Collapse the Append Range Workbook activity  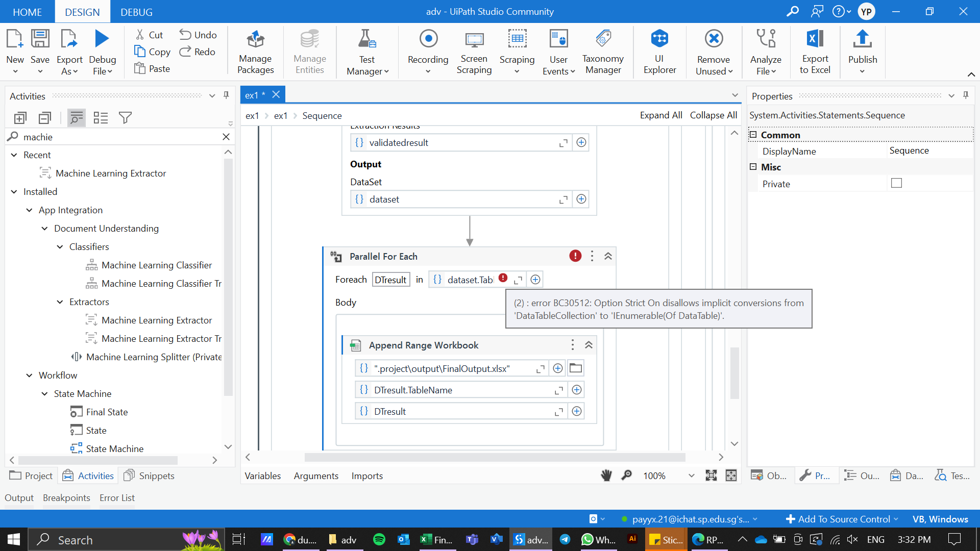pos(589,345)
